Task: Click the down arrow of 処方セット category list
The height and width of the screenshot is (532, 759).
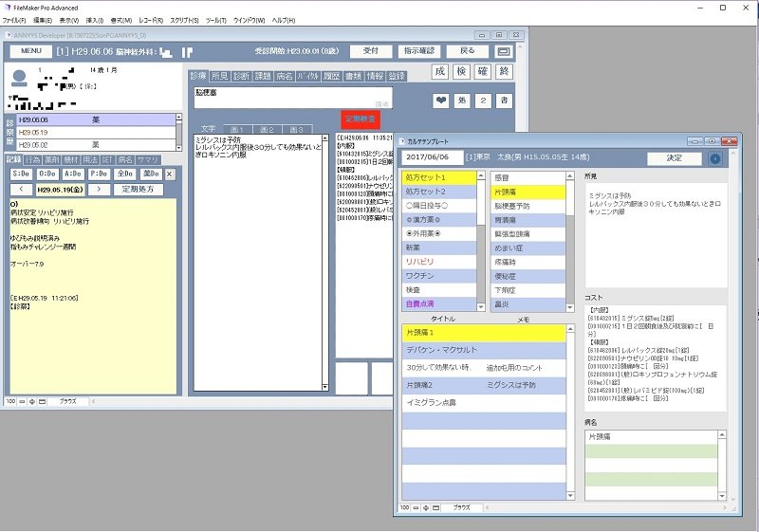Action: pyautogui.click(x=481, y=306)
